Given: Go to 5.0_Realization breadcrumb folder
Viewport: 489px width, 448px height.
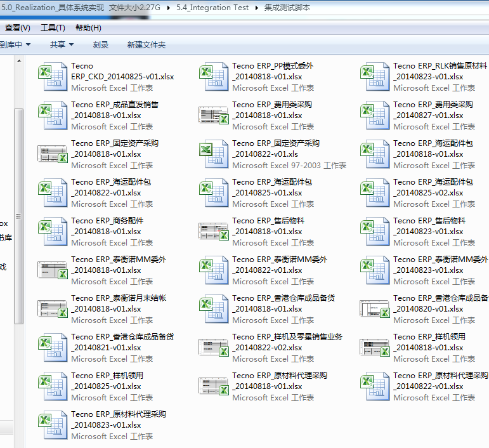Looking at the screenshot, I should (81, 8).
